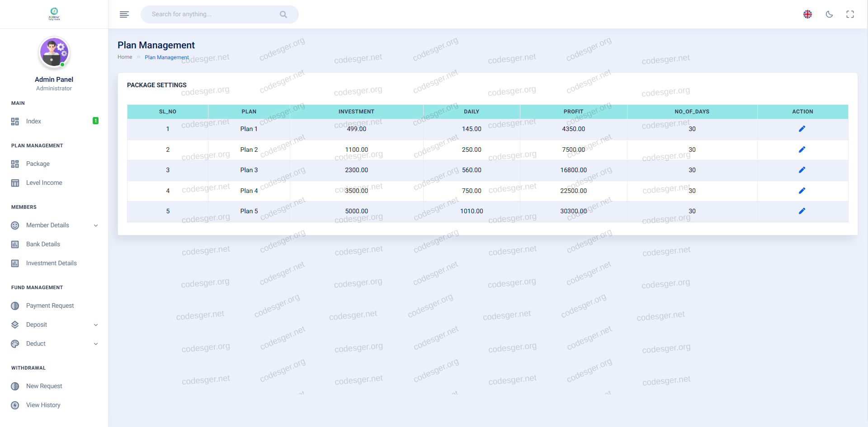Open the Index dashboard link
Image resolution: width=868 pixels, height=427 pixels.
click(33, 121)
